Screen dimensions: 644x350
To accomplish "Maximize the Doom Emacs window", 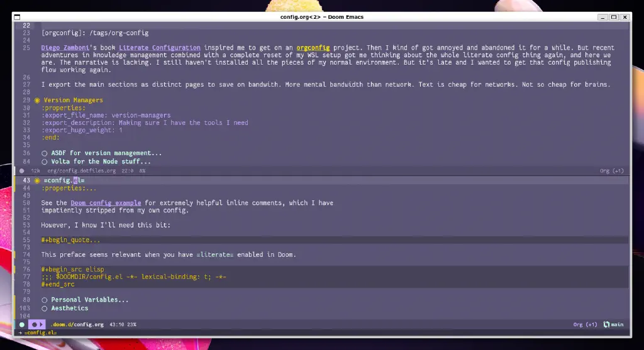I will pos(614,17).
